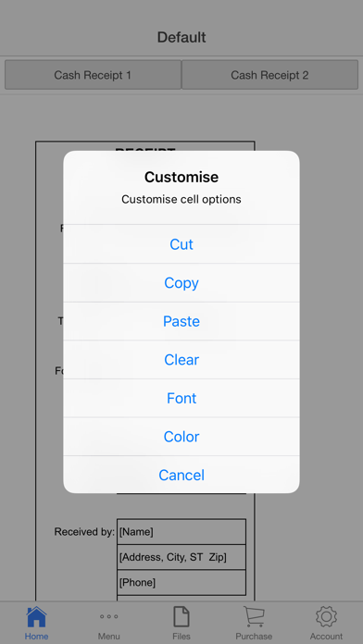The width and height of the screenshot is (363, 644).
Task: Tap the Purchase shopping cart icon
Action: click(254, 617)
